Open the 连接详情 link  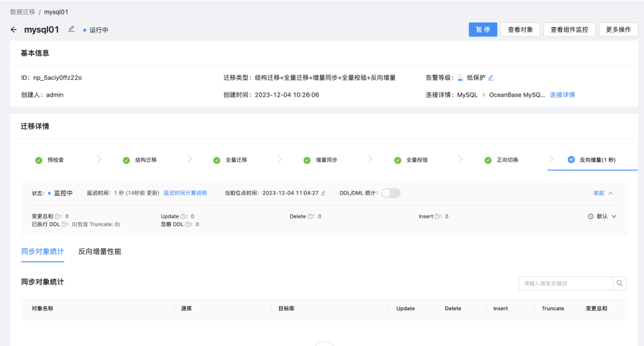tap(562, 95)
